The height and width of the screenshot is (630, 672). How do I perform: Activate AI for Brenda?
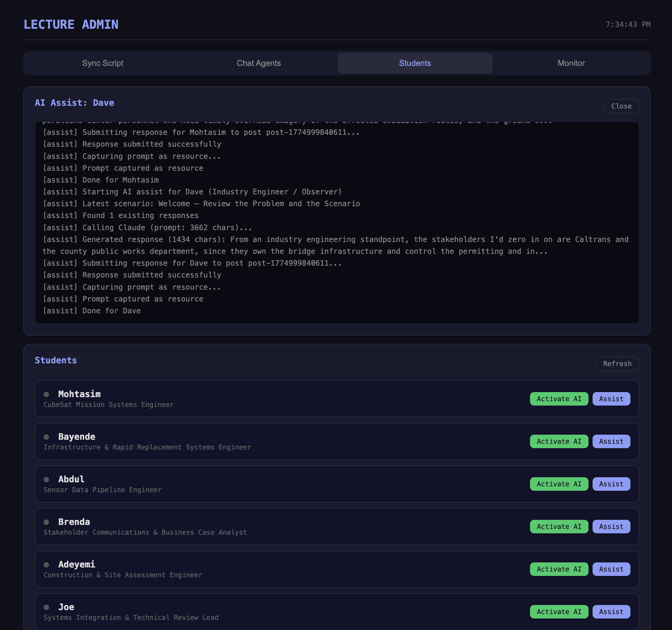coord(559,527)
